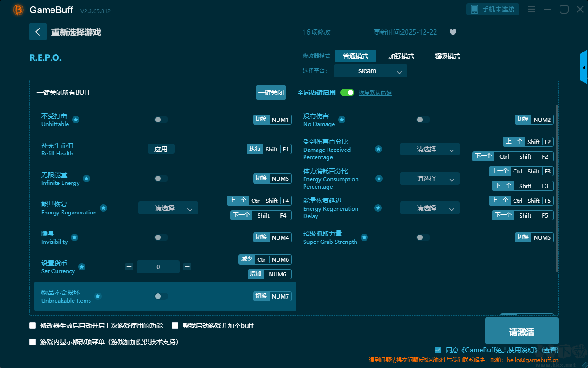
Task: Click the NUM6 increase currency hotkey
Action: click(270, 274)
